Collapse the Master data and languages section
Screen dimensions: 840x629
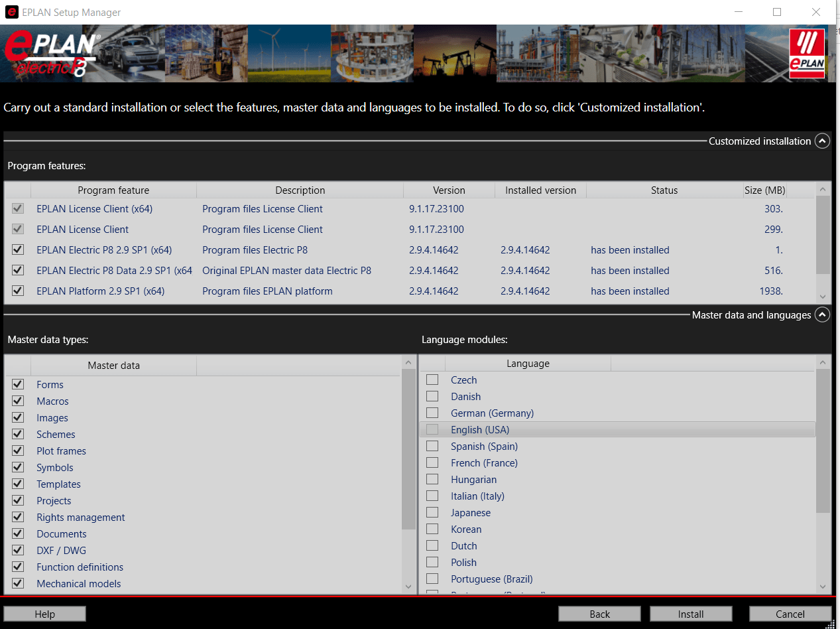[822, 314]
